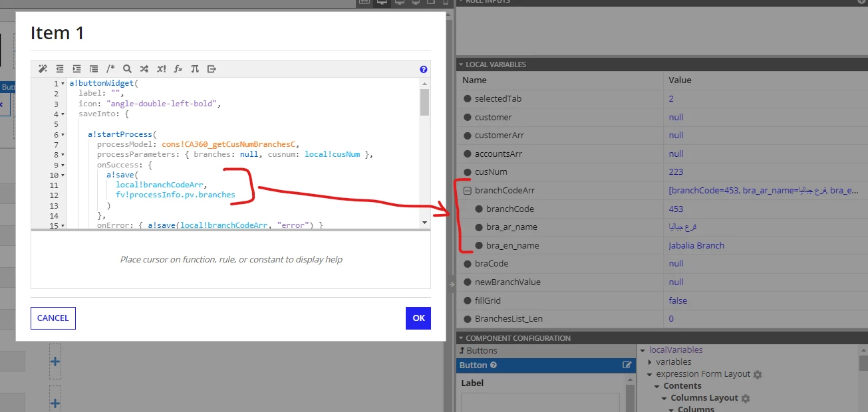Click the upper plus add-component icon
Screen dimensions: 868x412
(55, 361)
